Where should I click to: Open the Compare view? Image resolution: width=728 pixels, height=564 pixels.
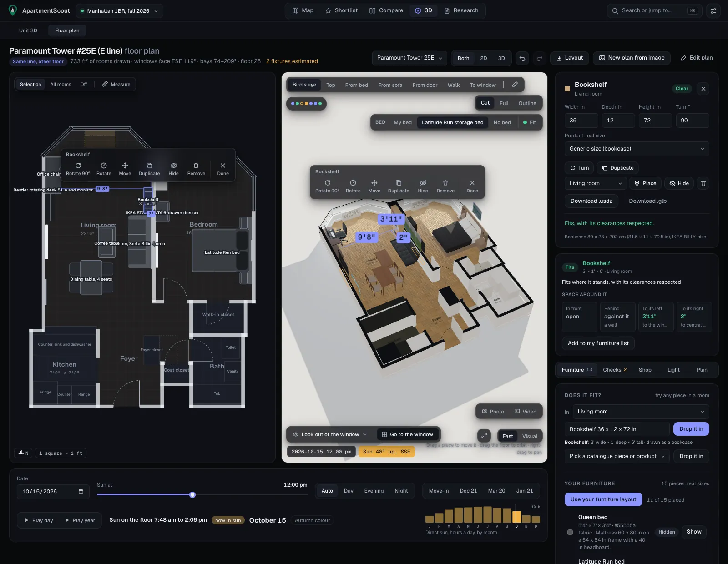pos(386,10)
